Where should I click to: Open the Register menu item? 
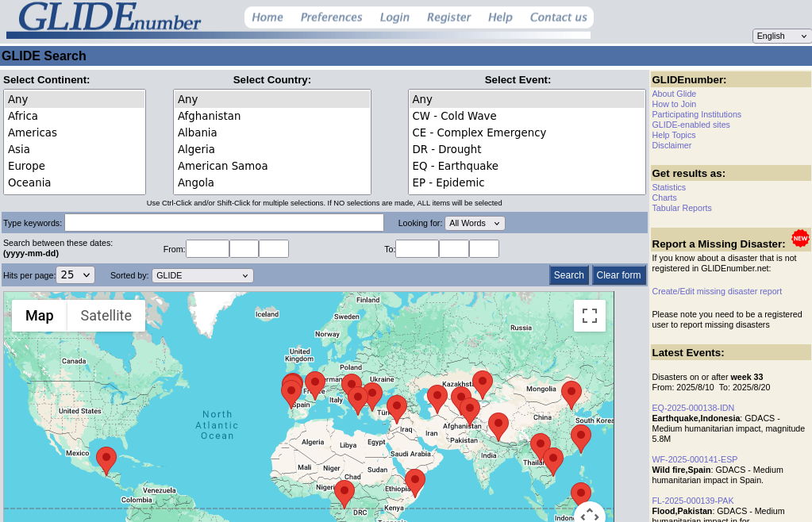coord(449,17)
